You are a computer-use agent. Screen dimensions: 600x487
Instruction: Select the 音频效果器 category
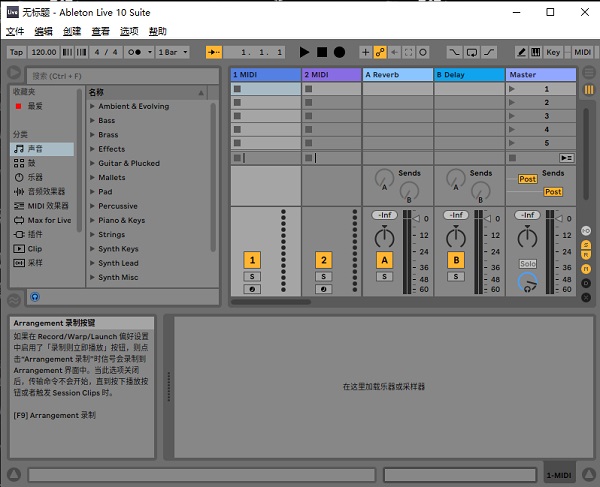[42, 192]
